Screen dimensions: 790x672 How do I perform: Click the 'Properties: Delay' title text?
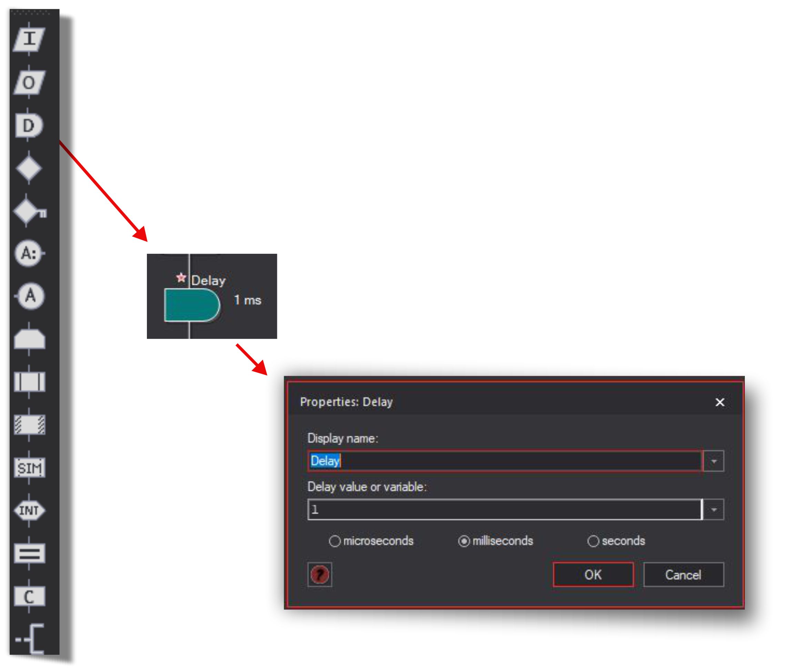point(346,402)
